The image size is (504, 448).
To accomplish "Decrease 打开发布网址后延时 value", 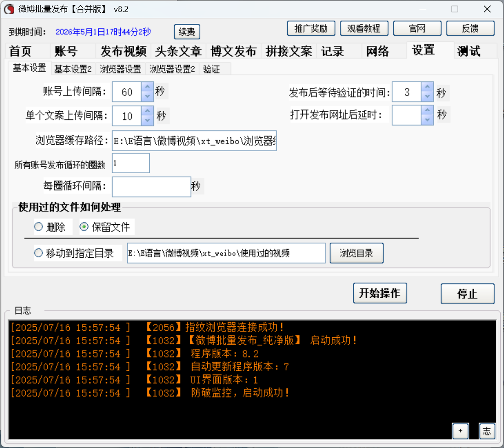I will pos(427,120).
